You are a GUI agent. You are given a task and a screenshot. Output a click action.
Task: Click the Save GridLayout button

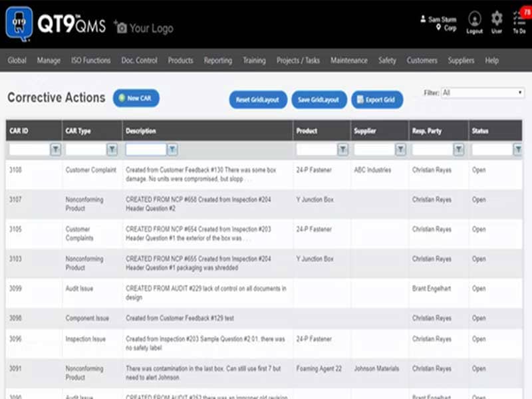(319, 100)
